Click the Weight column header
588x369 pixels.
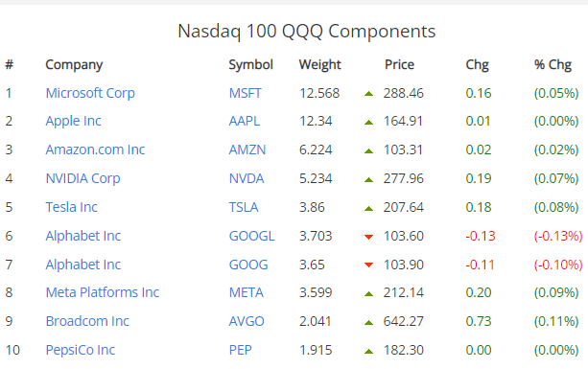coord(319,65)
